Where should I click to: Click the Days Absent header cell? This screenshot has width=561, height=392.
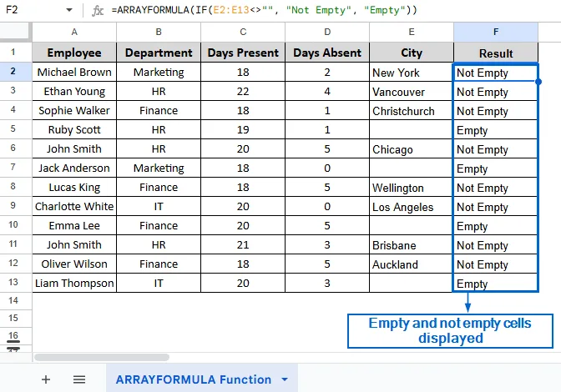pyautogui.click(x=327, y=53)
